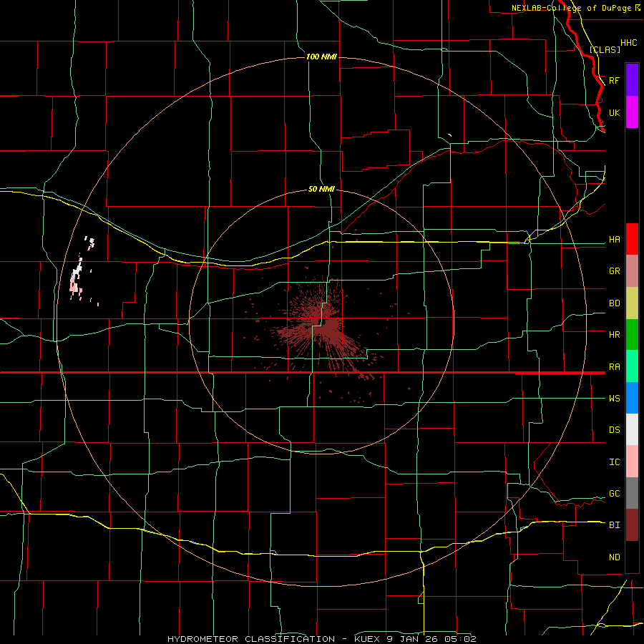
Task: Click the magenta UK color swatch
Action: tap(632, 112)
